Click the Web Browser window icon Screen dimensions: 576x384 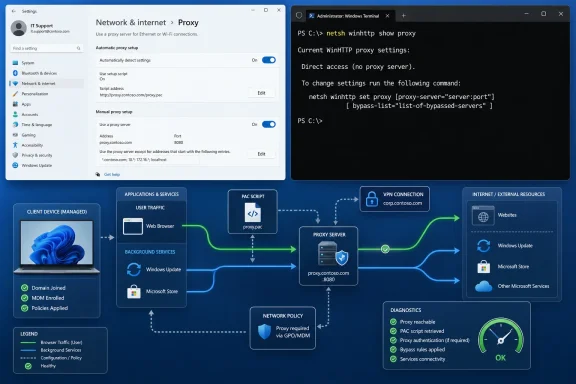point(133,226)
